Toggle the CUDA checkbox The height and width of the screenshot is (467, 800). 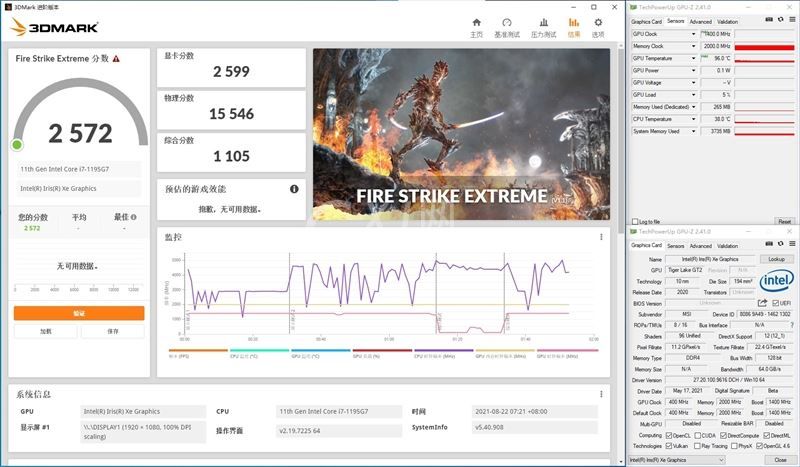point(697,435)
